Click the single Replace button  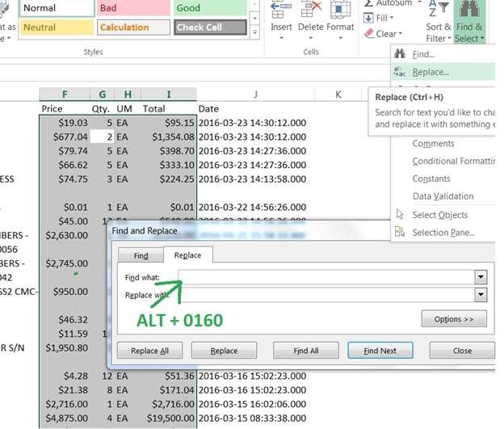point(224,351)
